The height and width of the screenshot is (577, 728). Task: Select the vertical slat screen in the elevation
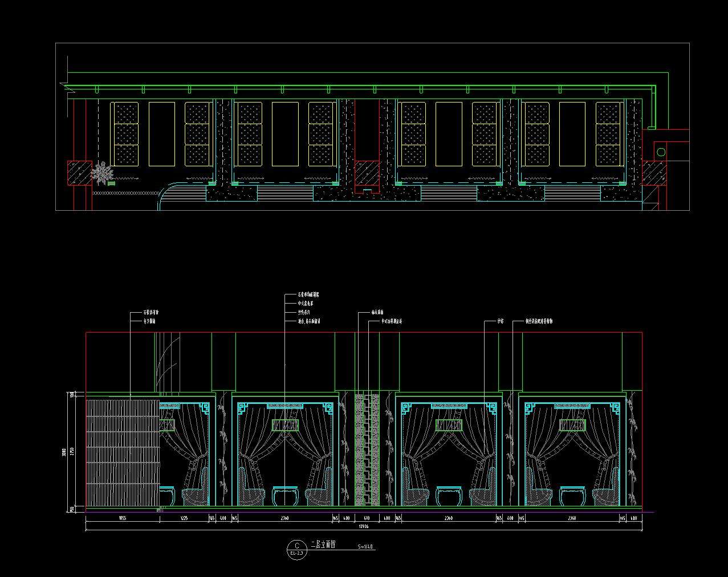coord(122,453)
